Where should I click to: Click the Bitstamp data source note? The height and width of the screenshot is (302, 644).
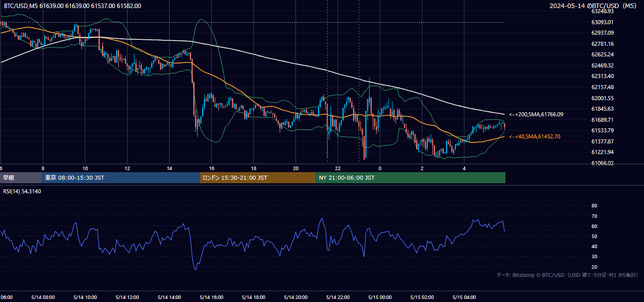[567, 275]
